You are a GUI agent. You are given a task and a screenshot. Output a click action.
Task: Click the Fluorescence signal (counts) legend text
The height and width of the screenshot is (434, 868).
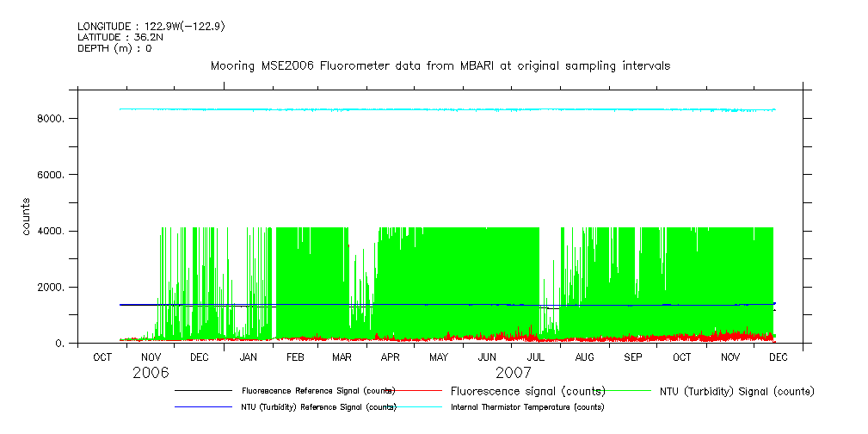(x=528, y=391)
